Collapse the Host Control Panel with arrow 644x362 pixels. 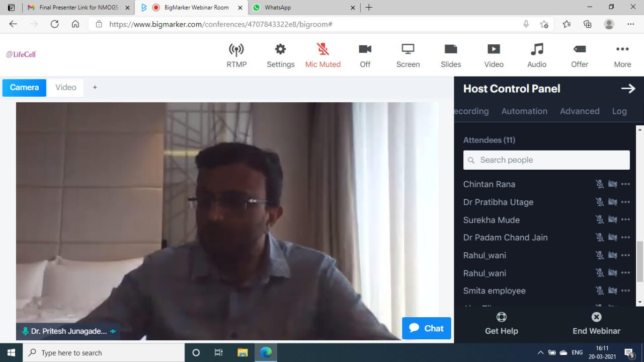click(x=628, y=89)
